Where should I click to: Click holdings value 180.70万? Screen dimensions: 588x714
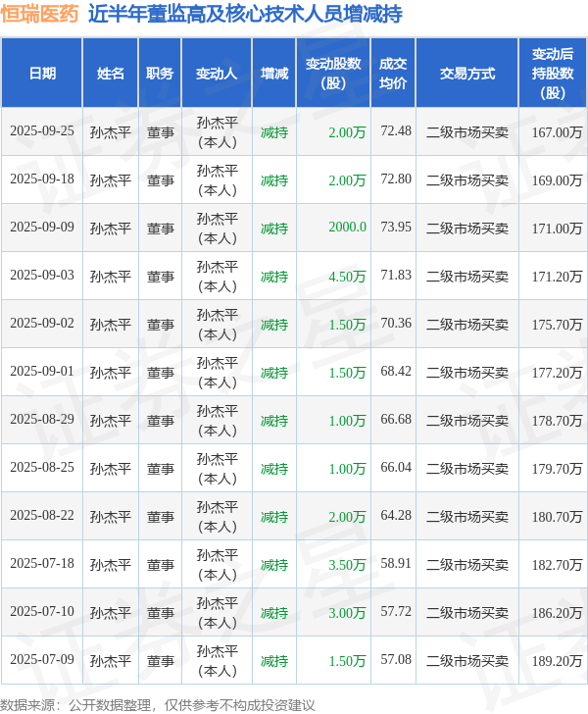557,517
